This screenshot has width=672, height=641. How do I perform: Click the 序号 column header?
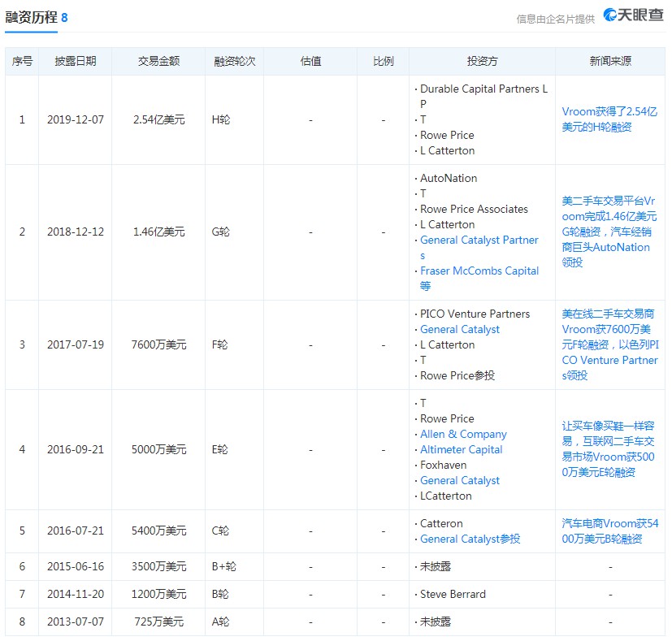22,61
